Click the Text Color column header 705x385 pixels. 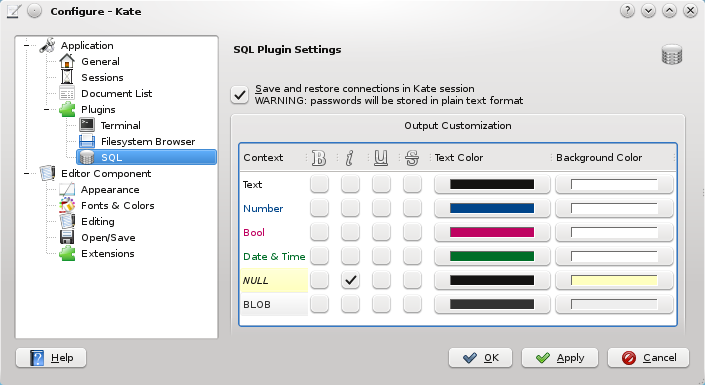pyautogui.click(x=491, y=158)
